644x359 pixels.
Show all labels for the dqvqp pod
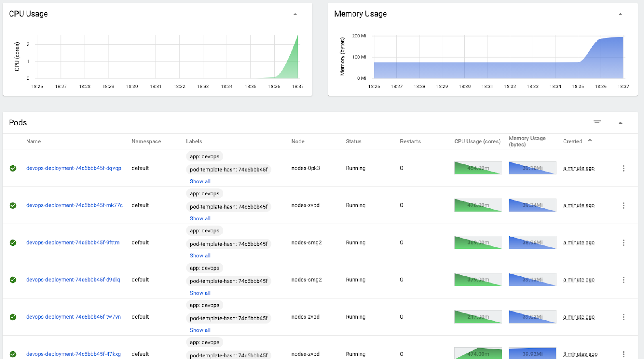click(200, 181)
